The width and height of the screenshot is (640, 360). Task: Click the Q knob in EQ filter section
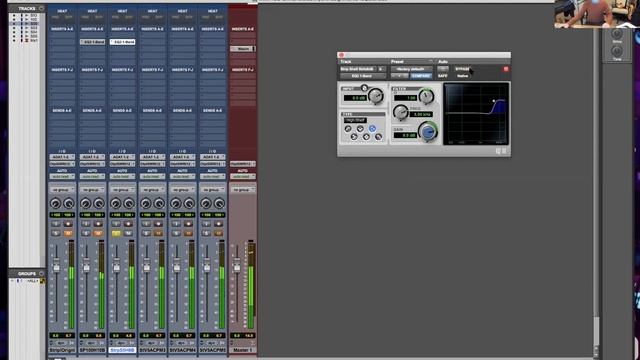point(427,96)
